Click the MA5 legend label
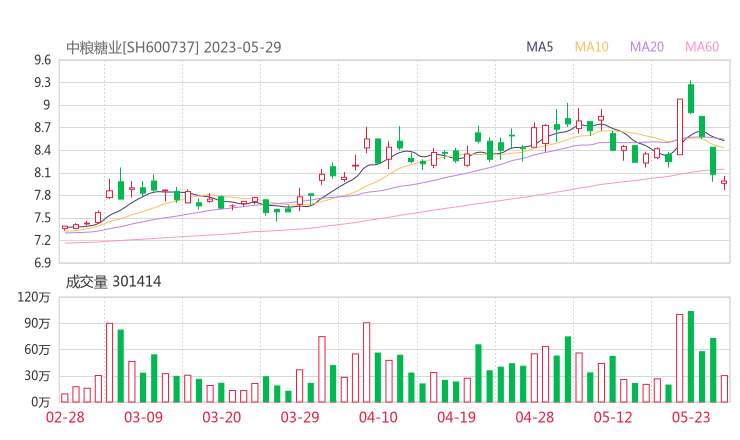The image size is (740, 440). (539, 47)
